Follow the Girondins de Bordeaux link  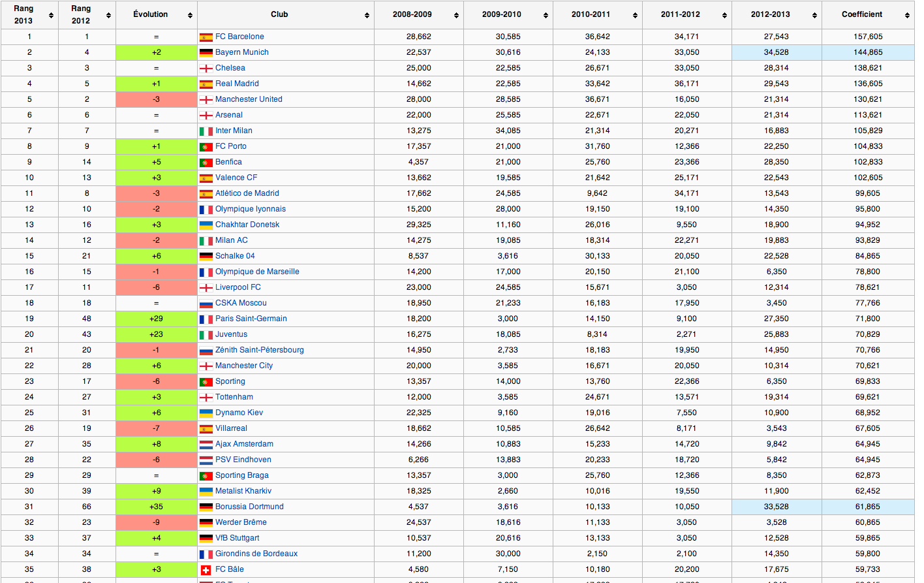(x=256, y=554)
